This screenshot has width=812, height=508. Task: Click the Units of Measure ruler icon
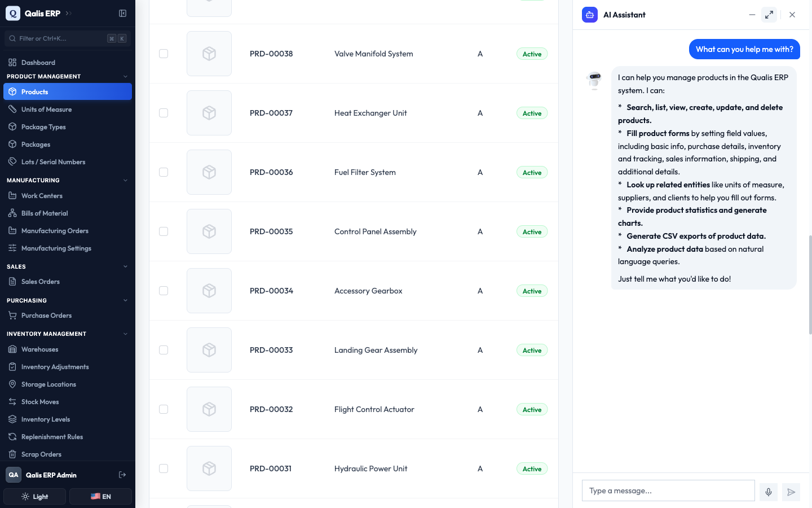pos(12,110)
